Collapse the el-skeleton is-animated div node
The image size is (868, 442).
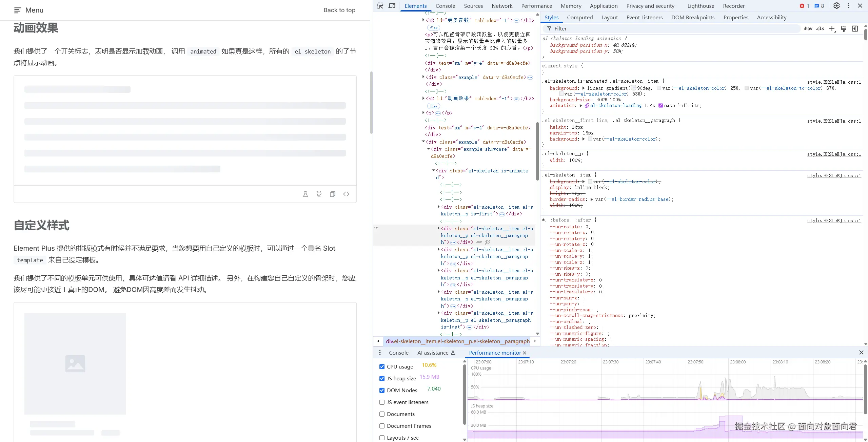pos(434,170)
